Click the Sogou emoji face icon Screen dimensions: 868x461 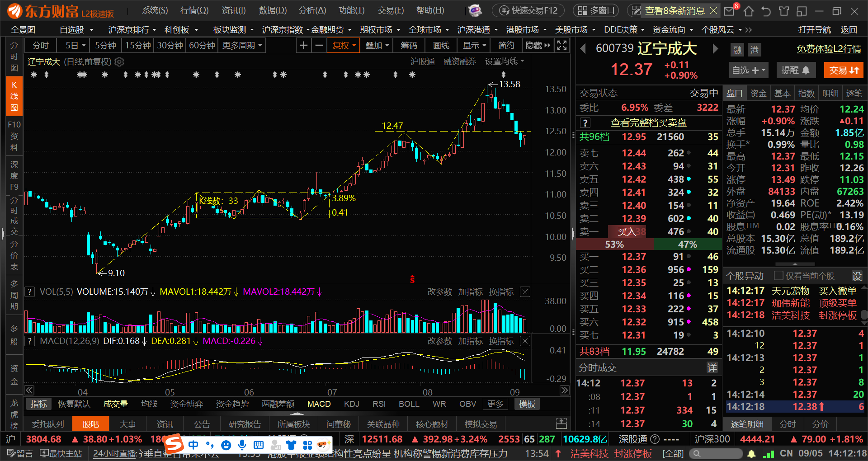226,445
